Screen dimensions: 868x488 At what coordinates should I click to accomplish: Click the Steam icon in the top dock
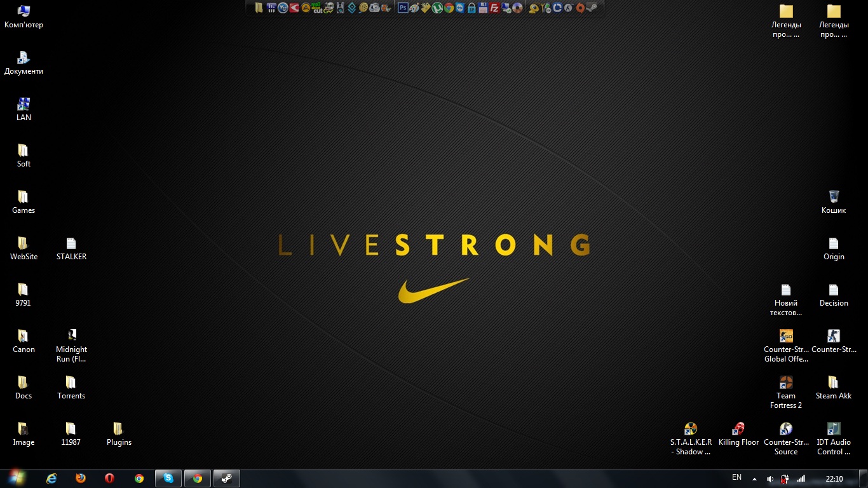coord(591,8)
